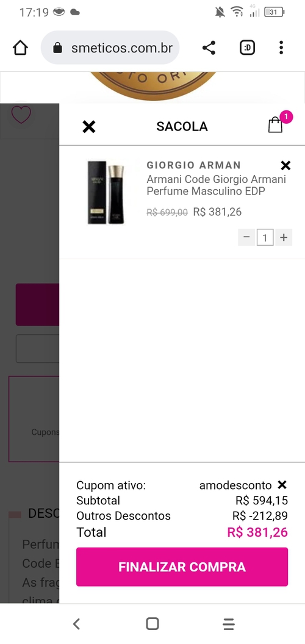This screenshot has width=305, height=644.
Task: Add to wishlist with heart icon
Action: (21, 115)
